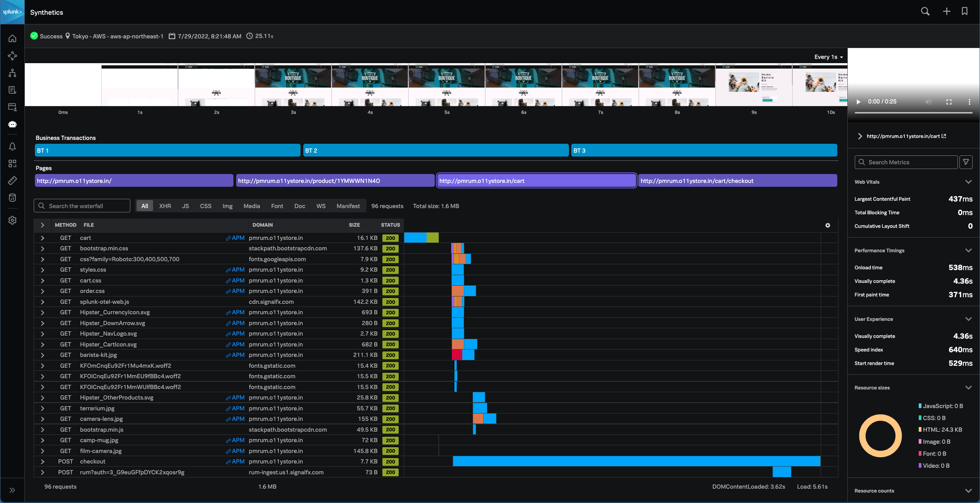Click the waterfall column settings gear
The height and width of the screenshot is (503, 980).
(x=828, y=225)
